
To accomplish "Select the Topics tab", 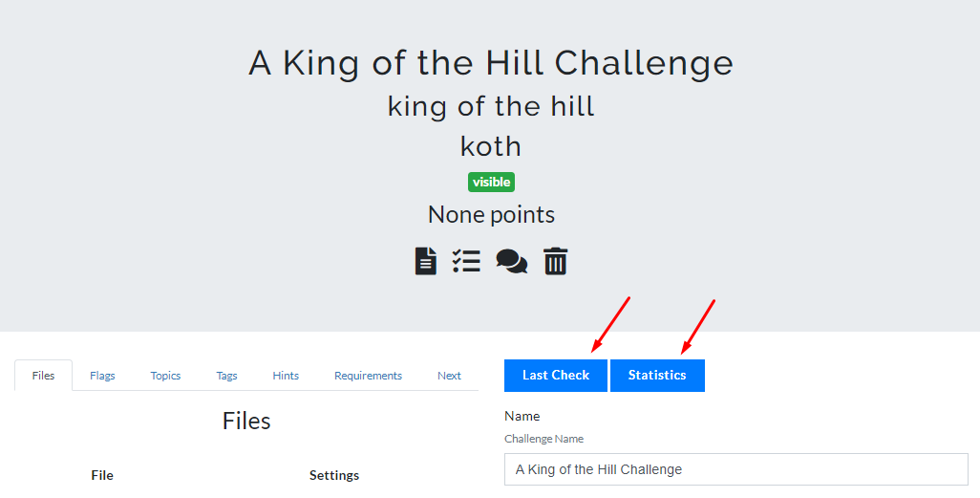I will 165,376.
